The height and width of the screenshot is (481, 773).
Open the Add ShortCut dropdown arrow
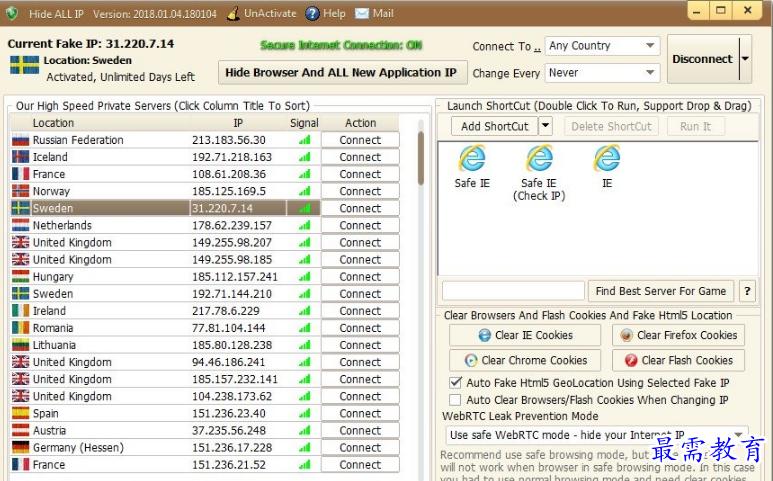pos(545,126)
